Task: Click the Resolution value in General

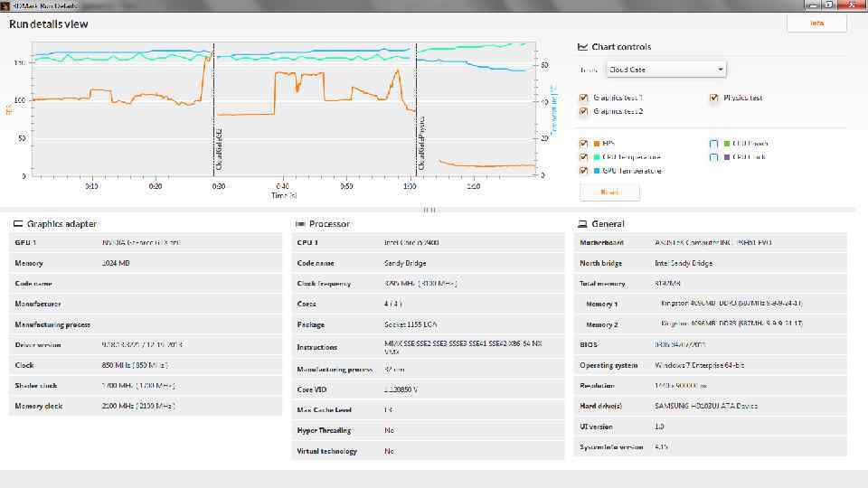Action: [680, 386]
